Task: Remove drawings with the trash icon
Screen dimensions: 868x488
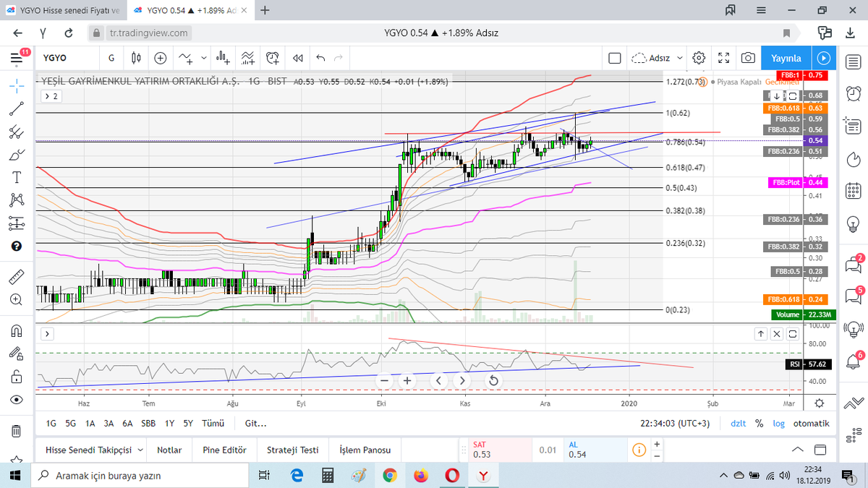Action: coord(17,432)
